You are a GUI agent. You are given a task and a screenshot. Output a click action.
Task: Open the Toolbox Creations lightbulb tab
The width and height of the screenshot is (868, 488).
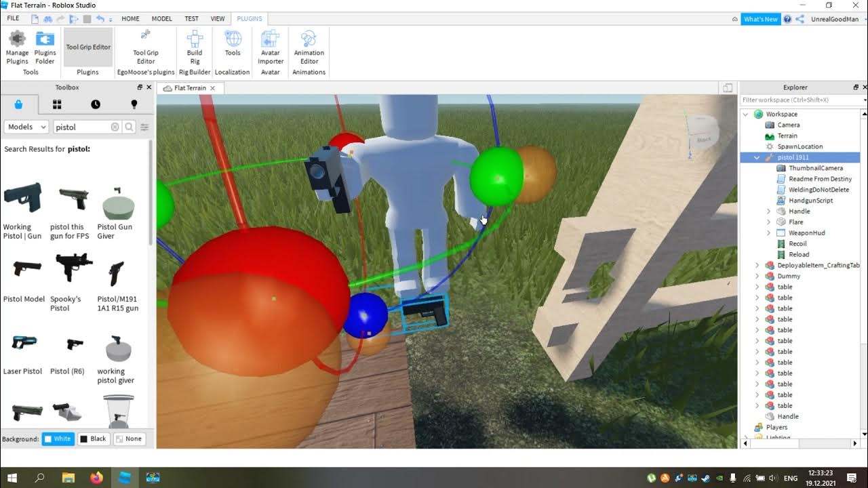pyautogui.click(x=134, y=104)
